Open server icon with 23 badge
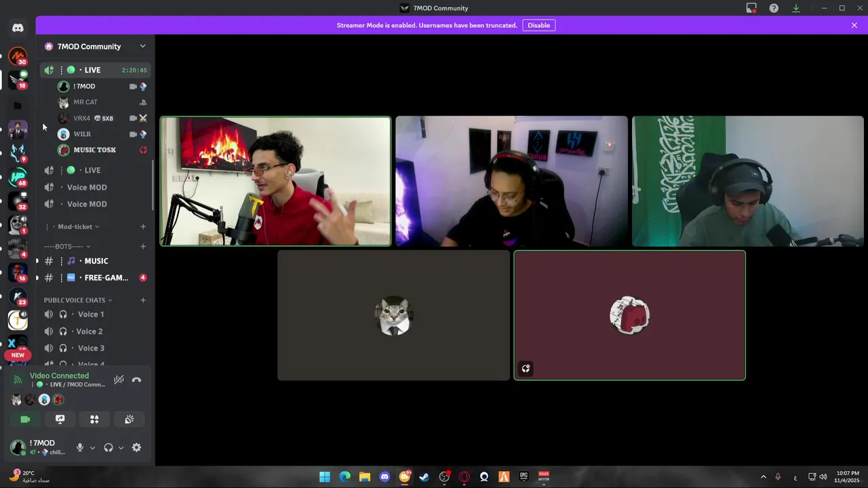The width and height of the screenshot is (868, 488). pos(18,297)
